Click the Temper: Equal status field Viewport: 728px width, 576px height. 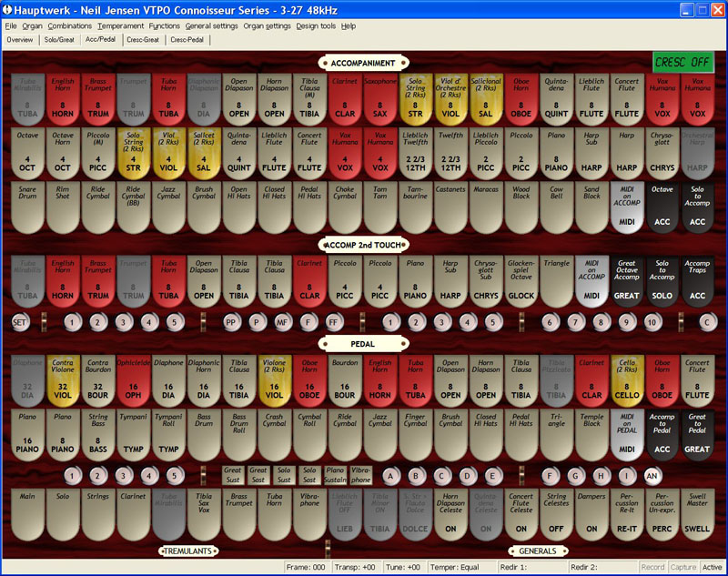tap(461, 567)
